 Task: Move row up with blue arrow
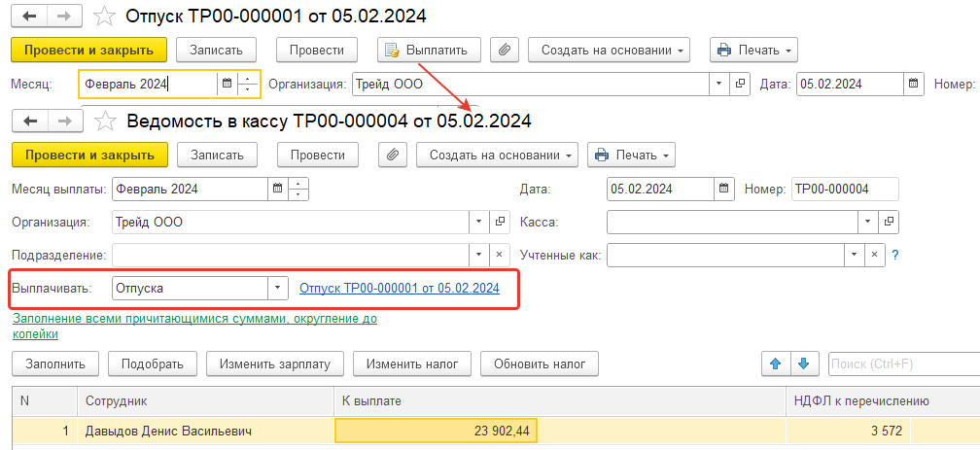pyautogui.click(x=776, y=363)
